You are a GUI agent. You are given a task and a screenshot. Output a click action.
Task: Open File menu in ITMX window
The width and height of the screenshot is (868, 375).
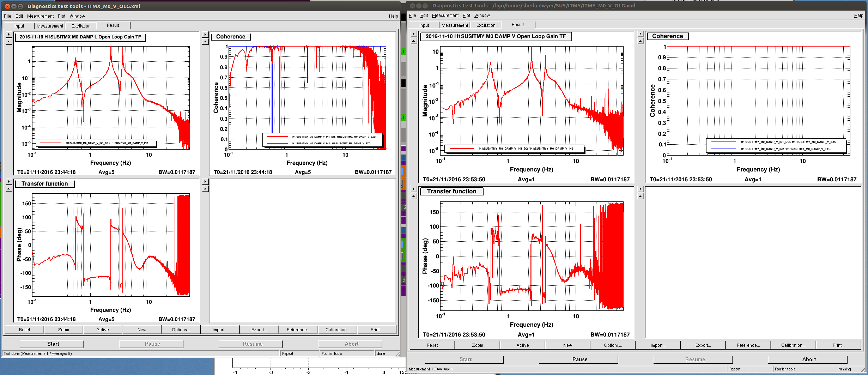click(x=7, y=16)
